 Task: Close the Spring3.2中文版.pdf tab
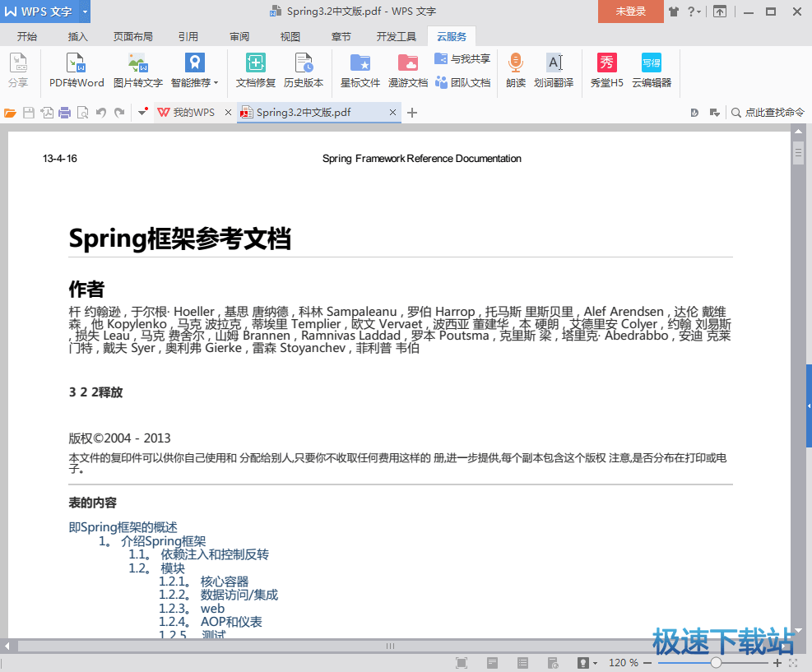click(x=392, y=113)
